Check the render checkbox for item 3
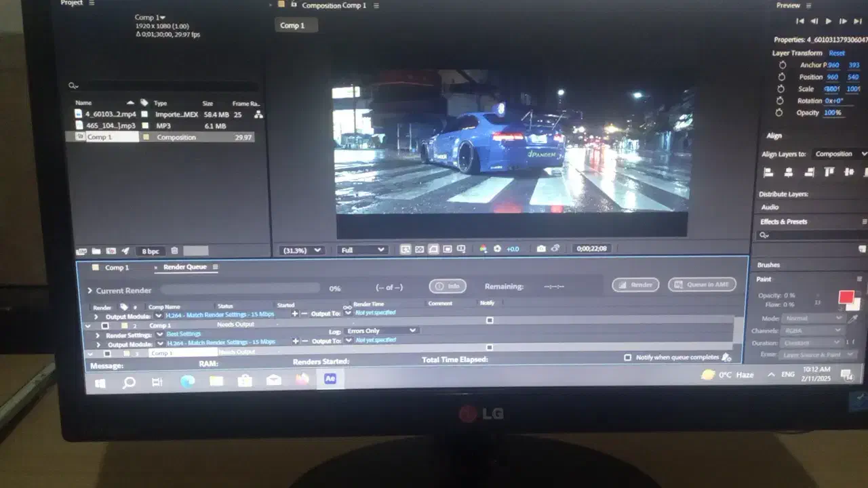The width and height of the screenshot is (868, 488). point(107,353)
